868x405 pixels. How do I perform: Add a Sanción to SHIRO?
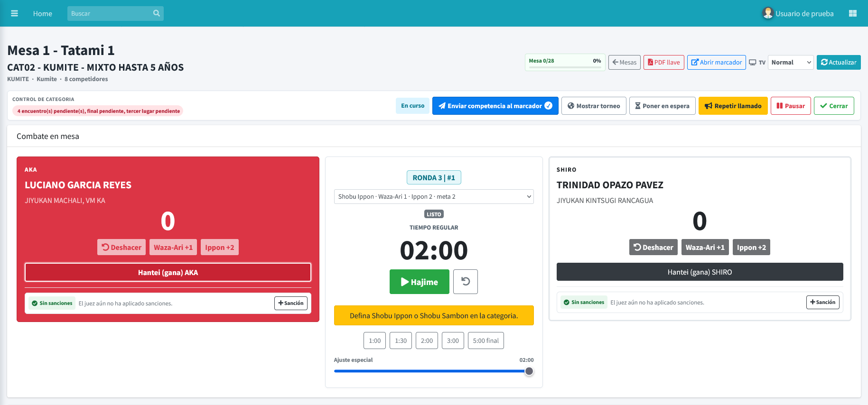point(823,302)
